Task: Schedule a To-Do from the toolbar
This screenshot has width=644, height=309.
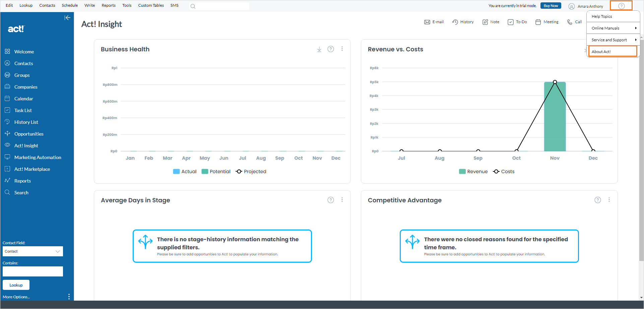Action: click(x=517, y=22)
